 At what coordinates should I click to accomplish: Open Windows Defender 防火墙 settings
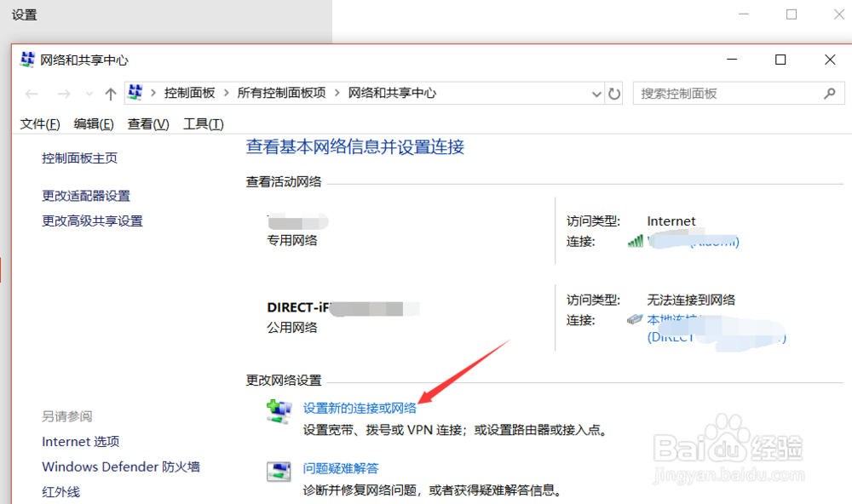pos(120,467)
